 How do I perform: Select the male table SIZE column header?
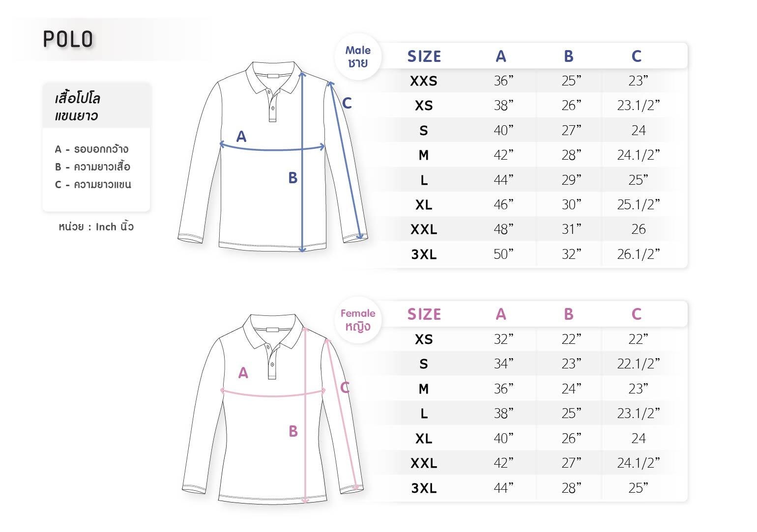click(x=424, y=56)
